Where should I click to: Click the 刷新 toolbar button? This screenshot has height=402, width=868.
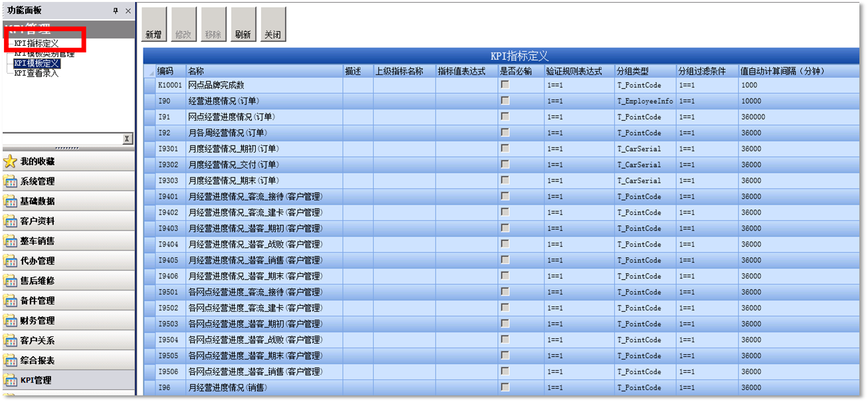(242, 25)
